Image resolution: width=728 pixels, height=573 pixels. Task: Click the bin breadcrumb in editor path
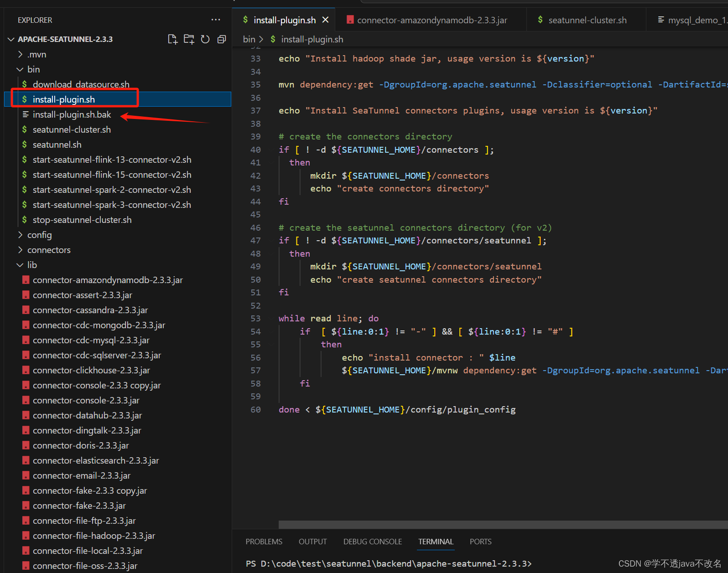(249, 39)
